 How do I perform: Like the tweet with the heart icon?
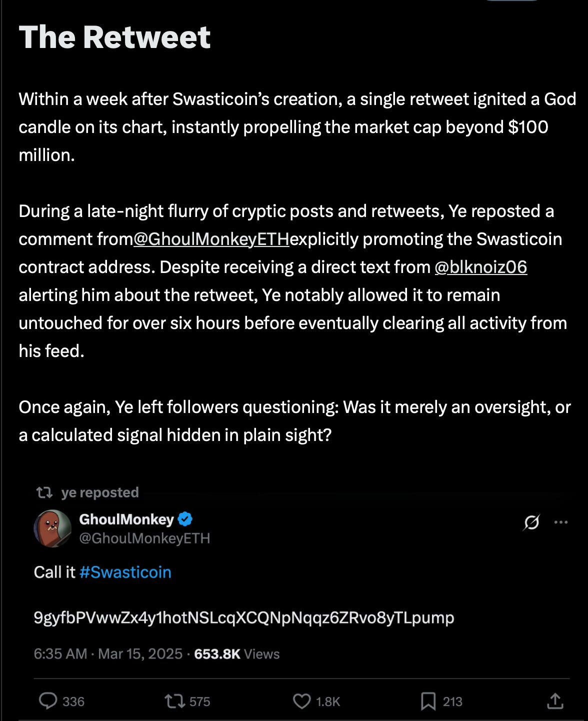[x=301, y=701]
